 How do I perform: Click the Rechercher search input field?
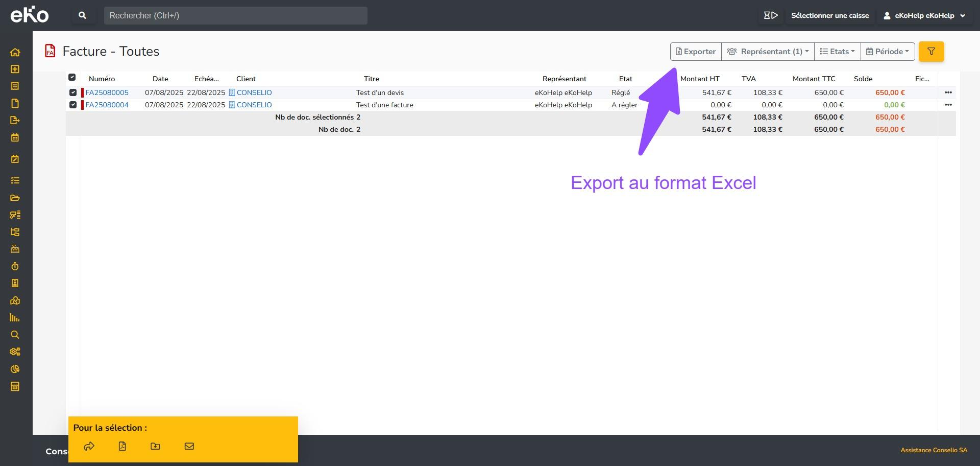point(235,15)
